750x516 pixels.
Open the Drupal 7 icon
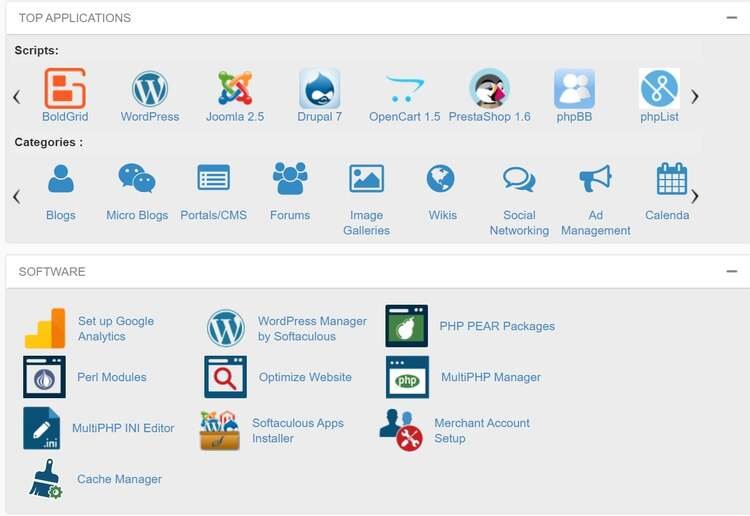click(320, 88)
